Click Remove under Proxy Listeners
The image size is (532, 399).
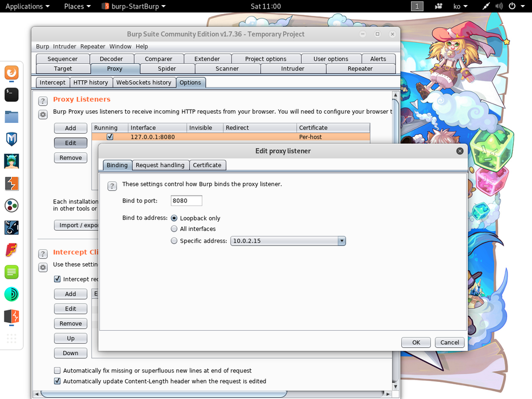click(x=70, y=158)
